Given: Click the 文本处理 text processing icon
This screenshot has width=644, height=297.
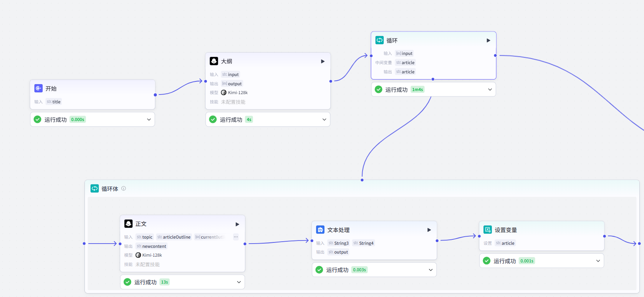Looking at the screenshot, I should click(x=320, y=230).
